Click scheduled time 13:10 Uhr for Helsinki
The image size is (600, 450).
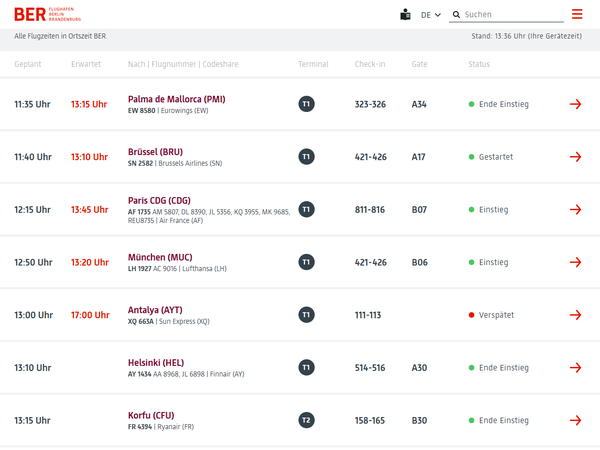click(x=33, y=368)
